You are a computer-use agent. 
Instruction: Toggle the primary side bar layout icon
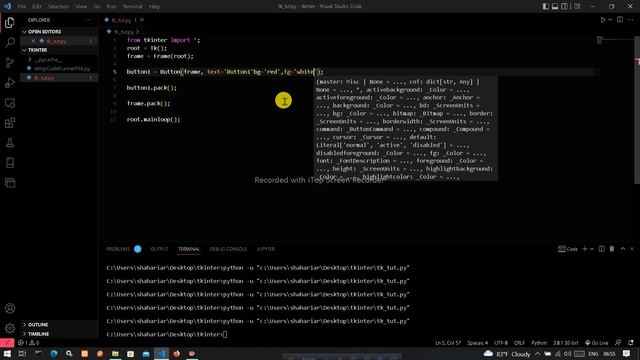(546, 7)
